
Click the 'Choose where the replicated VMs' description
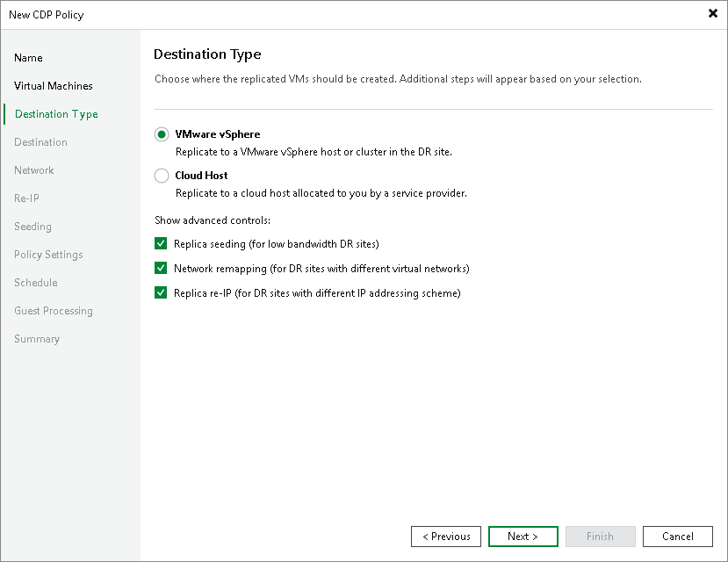pyautogui.click(x=398, y=79)
